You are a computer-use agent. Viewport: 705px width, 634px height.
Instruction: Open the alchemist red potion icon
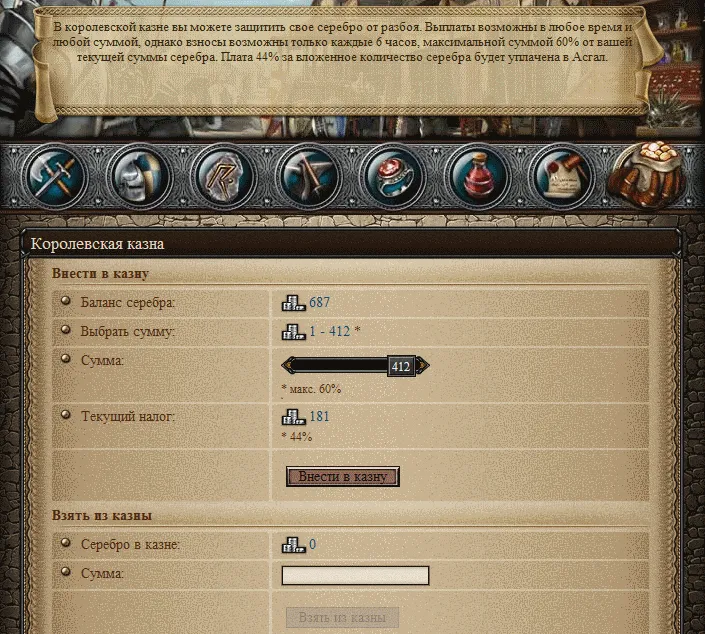pos(477,177)
